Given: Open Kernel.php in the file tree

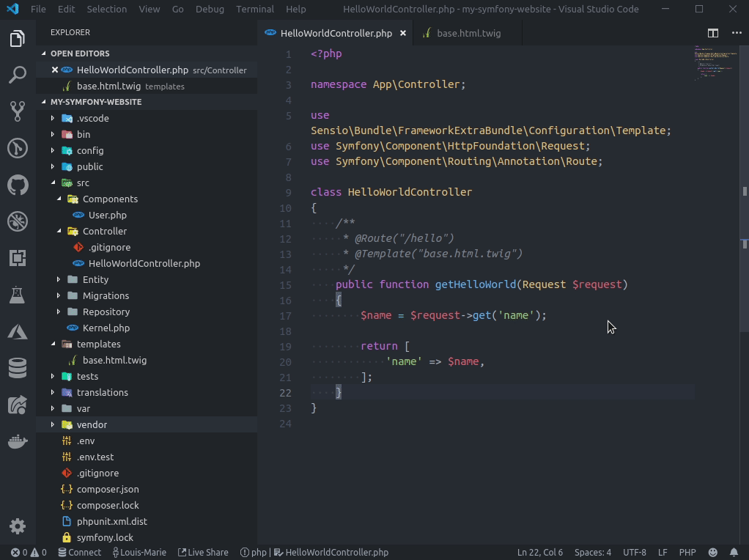Looking at the screenshot, I should tap(106, 328).
